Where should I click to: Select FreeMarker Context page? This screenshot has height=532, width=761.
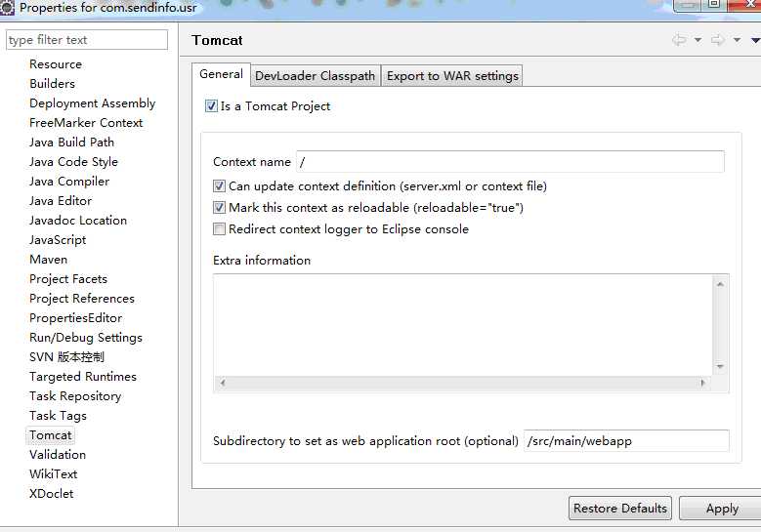pyautogui.click(x=86, y=123)
